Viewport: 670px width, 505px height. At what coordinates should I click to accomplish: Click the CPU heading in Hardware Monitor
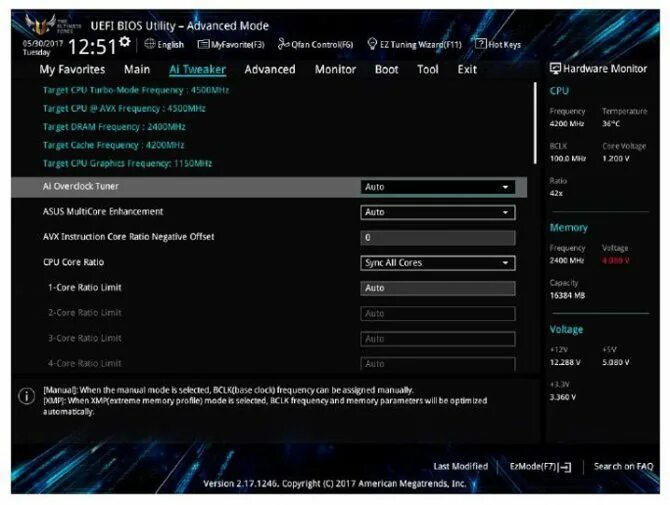(x=559, y=91)
